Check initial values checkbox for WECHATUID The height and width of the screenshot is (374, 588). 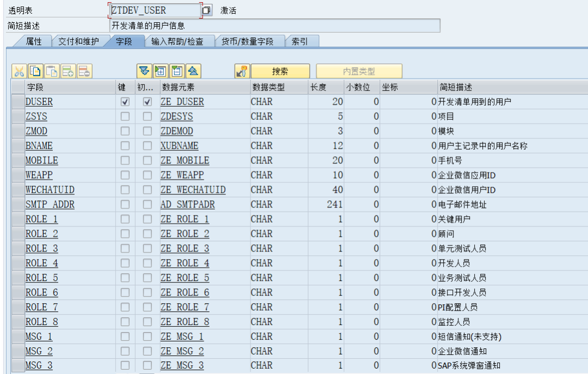click(148, 190)
